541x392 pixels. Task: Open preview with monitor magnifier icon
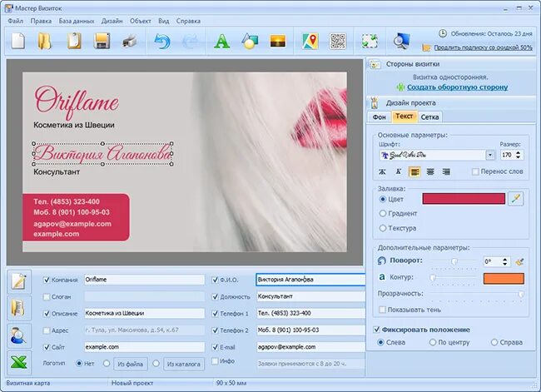[x=402, y=41]
